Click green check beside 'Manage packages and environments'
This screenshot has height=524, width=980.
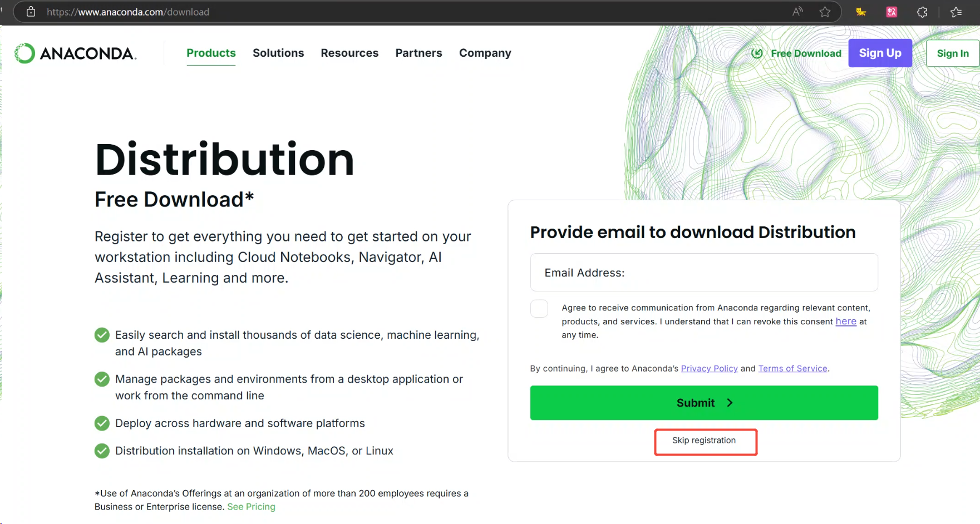pyautogui.click(x=102, y=379)
